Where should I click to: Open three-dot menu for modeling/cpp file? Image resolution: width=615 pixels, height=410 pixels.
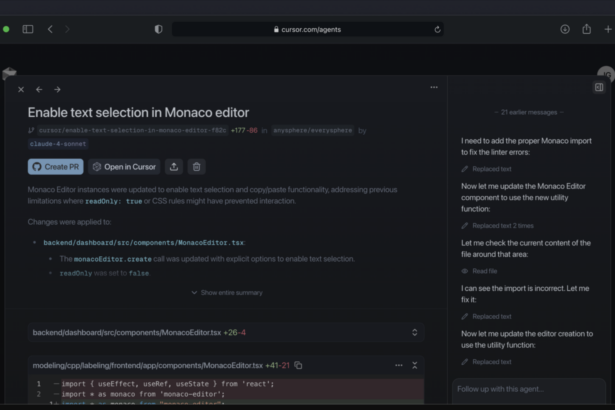click(x=399, y=365)
